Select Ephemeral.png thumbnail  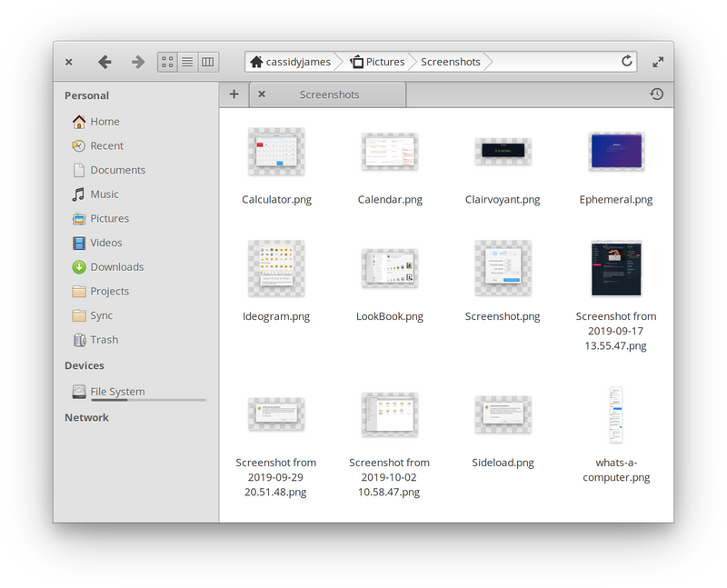pyautogui.click(x=616, y=151)
